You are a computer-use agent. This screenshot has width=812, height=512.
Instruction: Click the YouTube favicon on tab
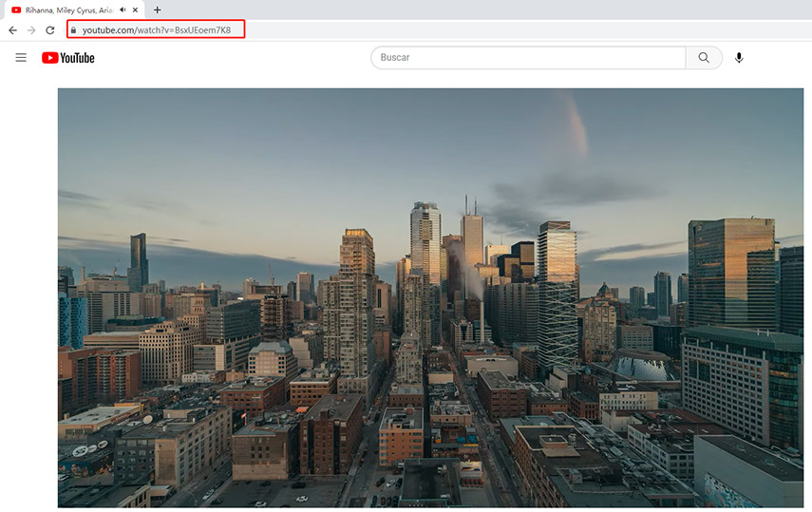pyautogui.click(x=16, y=9)
